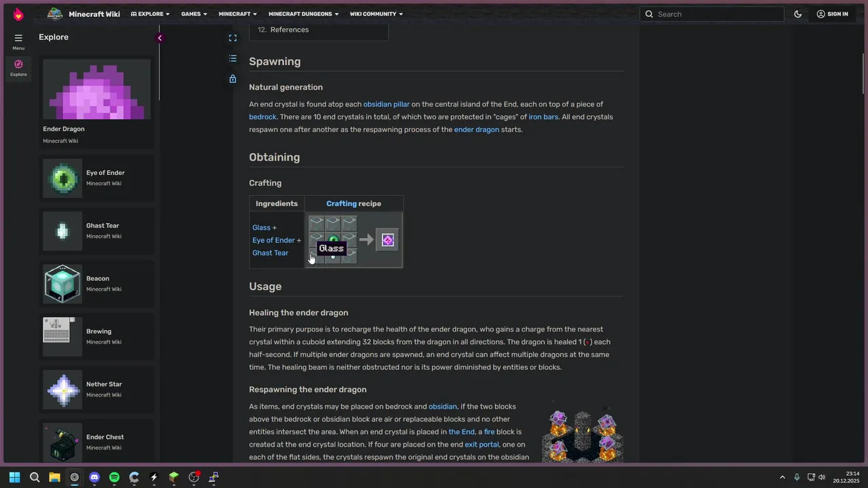Click the Eye of Ender ingredient link
This screenshot has height=488, width=868.
[273, 240]
